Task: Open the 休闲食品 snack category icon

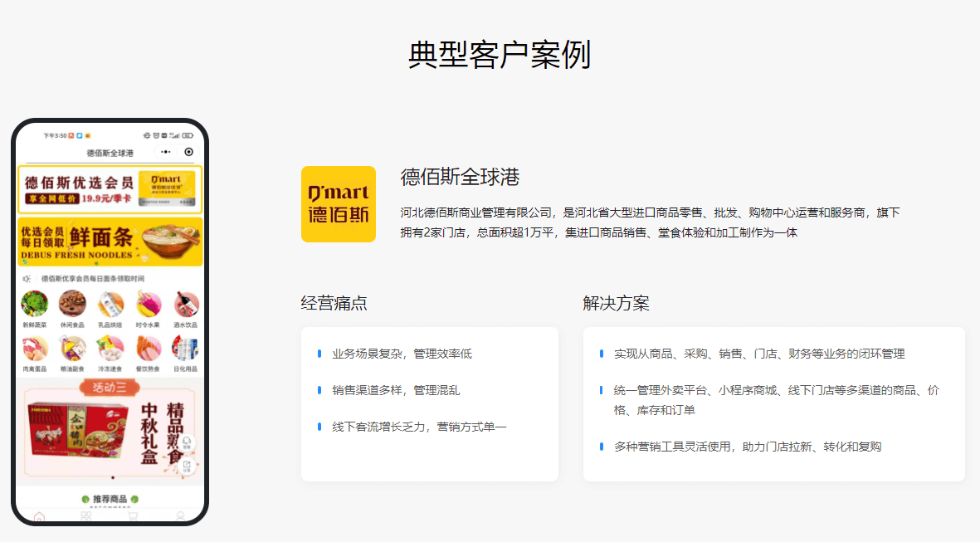Action: coord(72,305)
